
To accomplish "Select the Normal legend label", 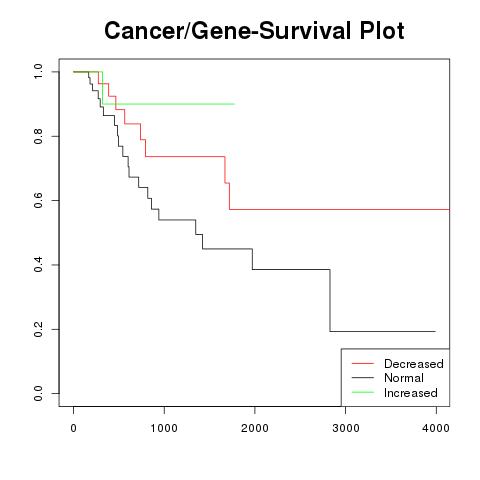I will point(404,378).
